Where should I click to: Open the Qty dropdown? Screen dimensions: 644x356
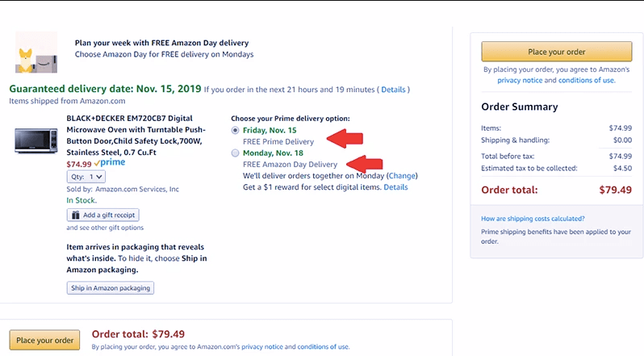point(86,176)
